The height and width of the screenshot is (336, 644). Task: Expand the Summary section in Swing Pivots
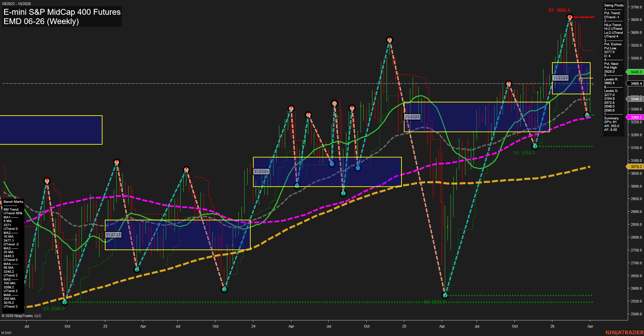pos(611,118)
